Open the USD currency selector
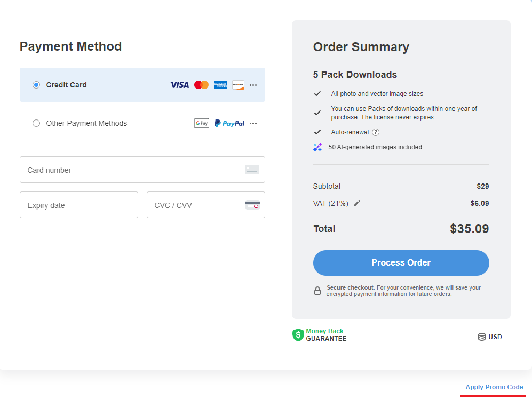 pos(490,337)
